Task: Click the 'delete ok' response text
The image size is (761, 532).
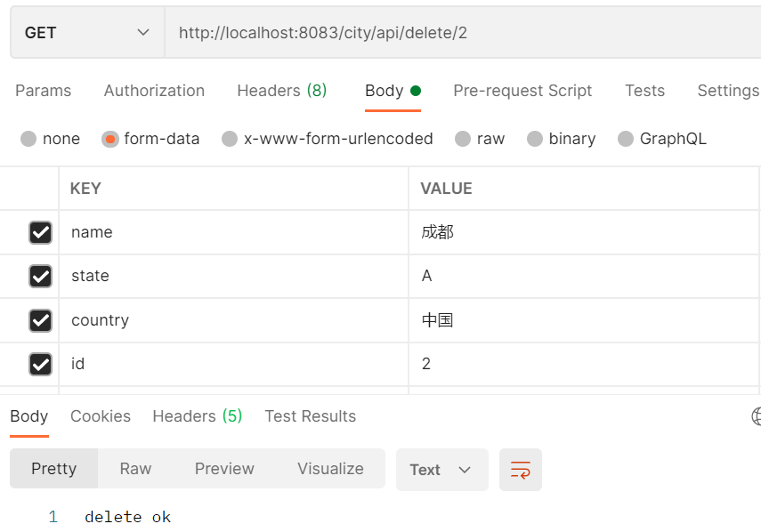Action: pyautogui.click(x=127, y=517)
